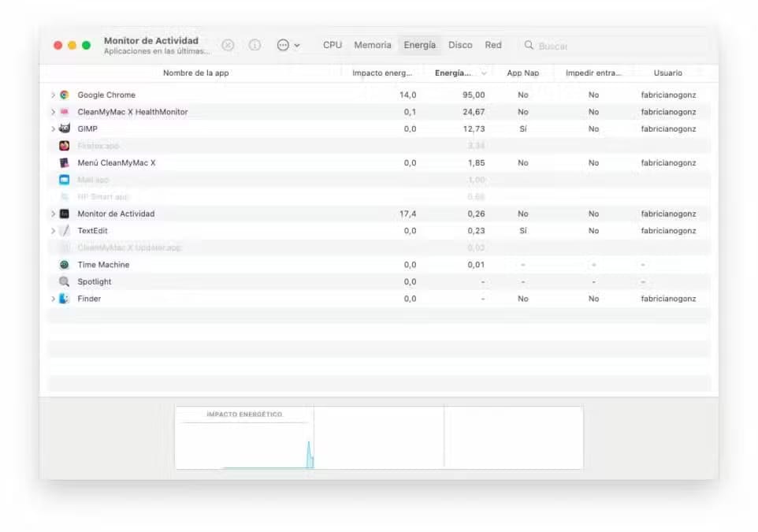Select the Energía tab
The image size is (758, 532).
(x=420, y=45)
